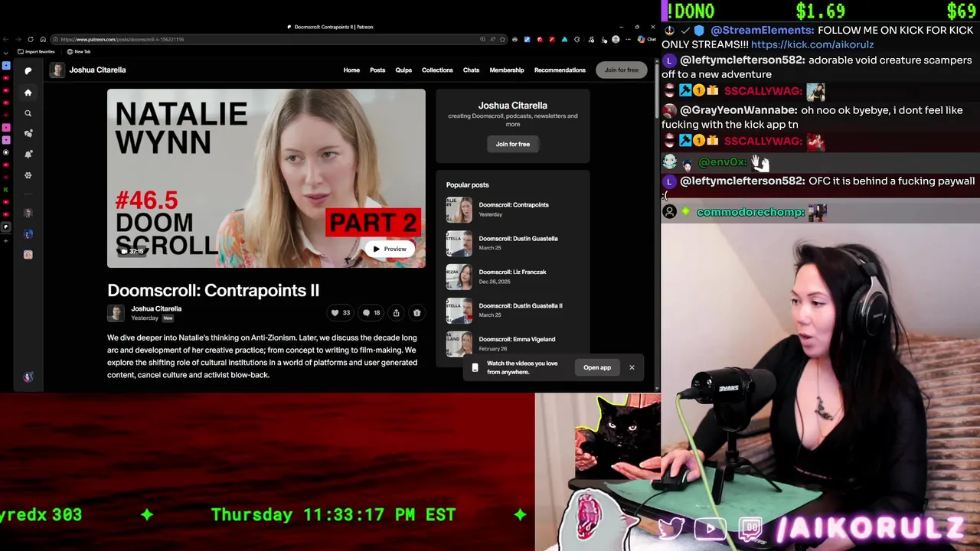Viewport: 980px width, 551px height.
Task: Open browser profile avatar
Action: tap(616, 39)
